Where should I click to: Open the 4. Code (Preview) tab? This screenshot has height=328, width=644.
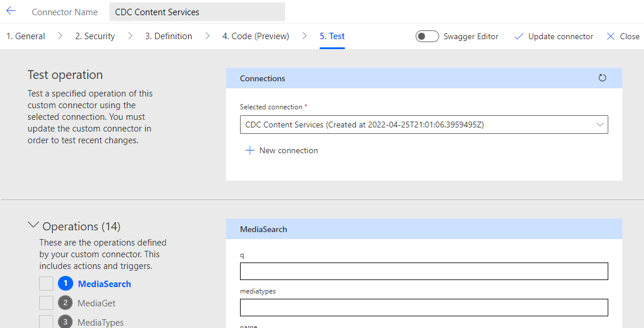point(255,36)
